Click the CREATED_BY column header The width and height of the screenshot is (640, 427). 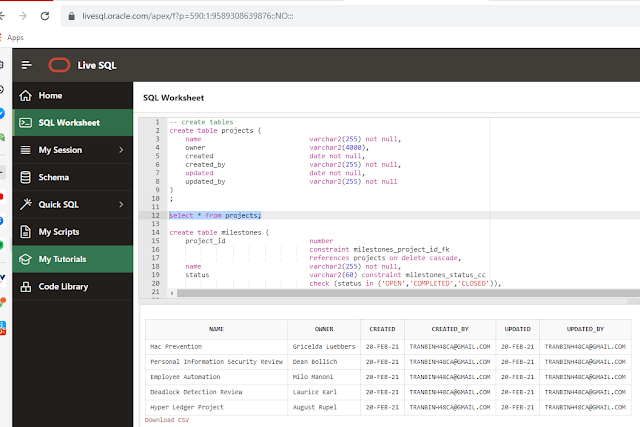point(450,329)
